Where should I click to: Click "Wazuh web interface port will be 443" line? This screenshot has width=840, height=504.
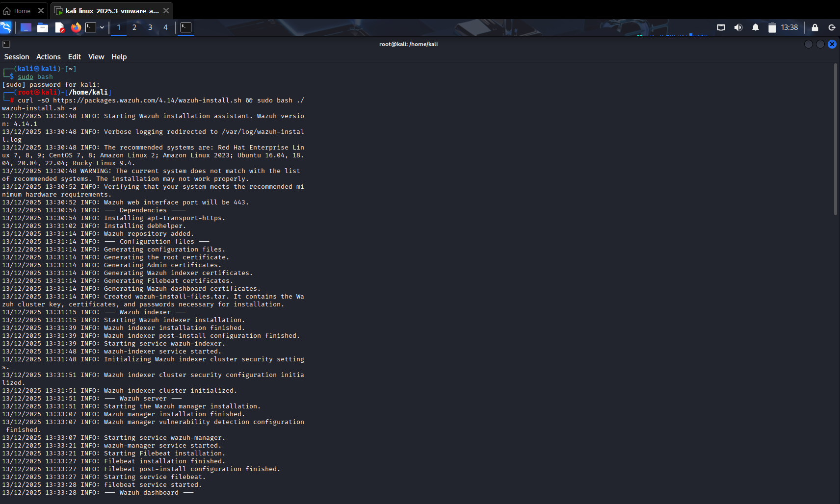[x=126, y=202]
